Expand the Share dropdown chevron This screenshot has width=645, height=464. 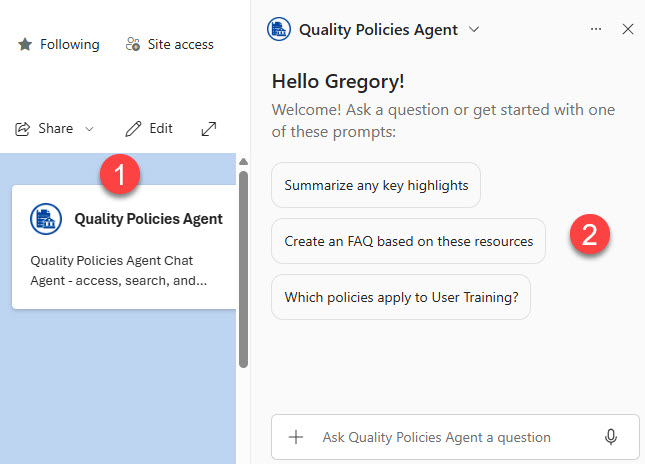[89, 129]
